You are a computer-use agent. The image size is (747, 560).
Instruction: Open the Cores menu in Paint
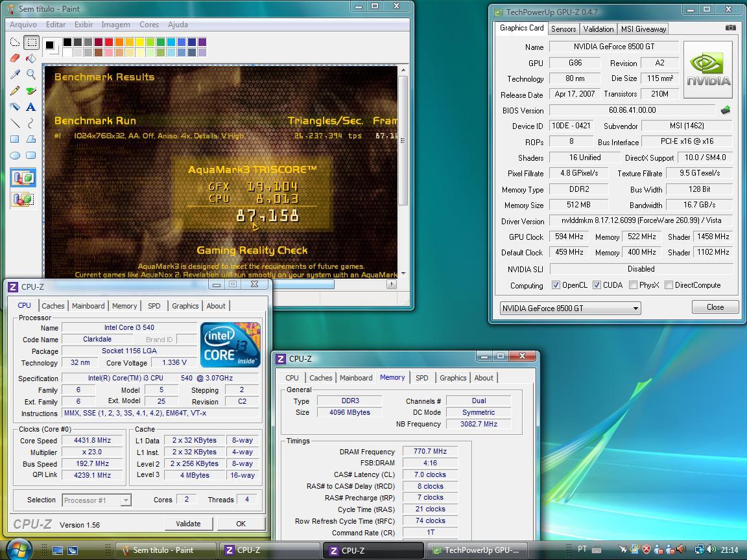[149, 24]
